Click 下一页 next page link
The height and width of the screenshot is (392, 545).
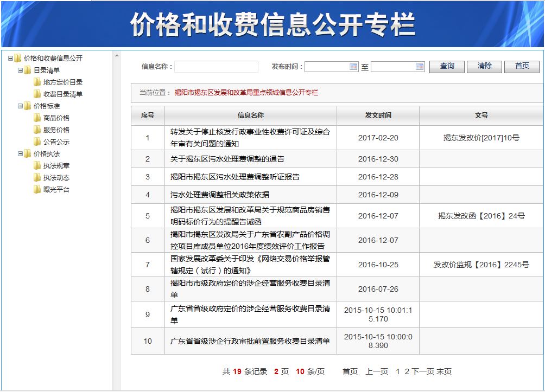(423, 371)
